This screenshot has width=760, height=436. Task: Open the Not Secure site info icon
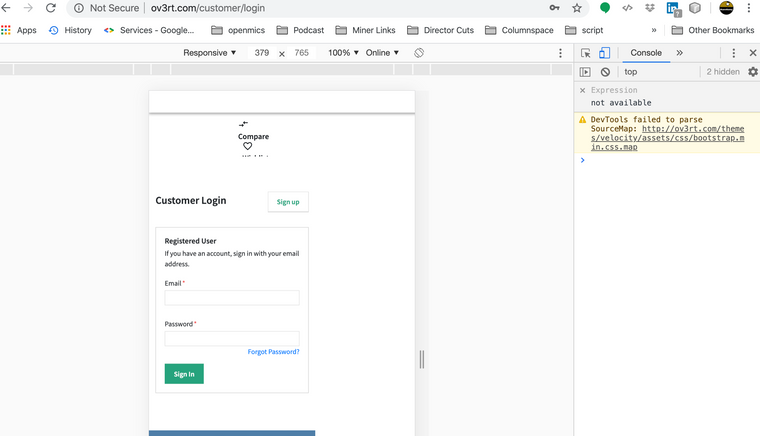point(79,8)
